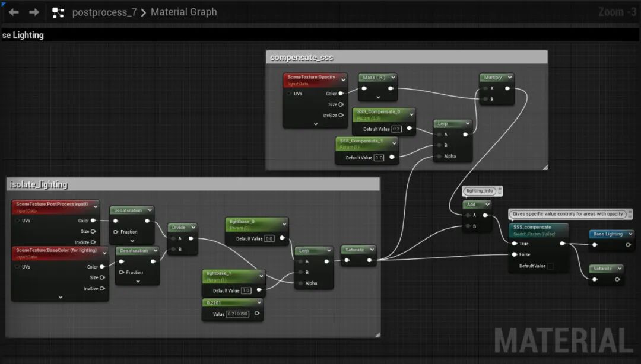Expand the Mask (R) node bottom chevron

coord(378,97)
